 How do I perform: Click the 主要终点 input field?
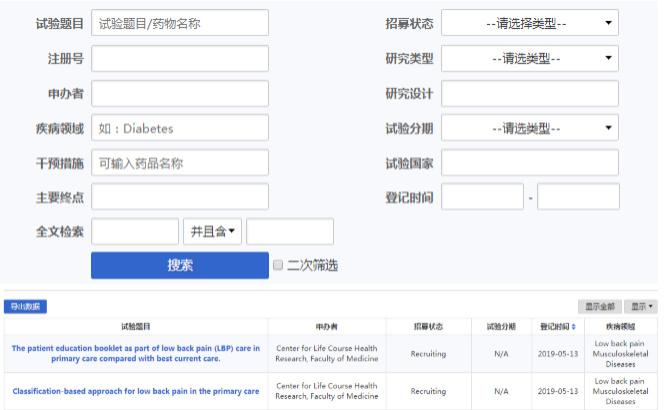180,197
